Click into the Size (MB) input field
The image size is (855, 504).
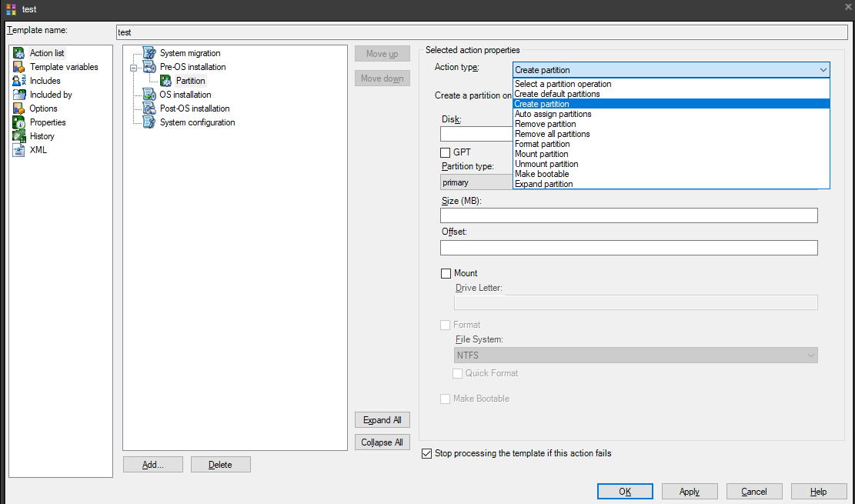click(628, 215)
